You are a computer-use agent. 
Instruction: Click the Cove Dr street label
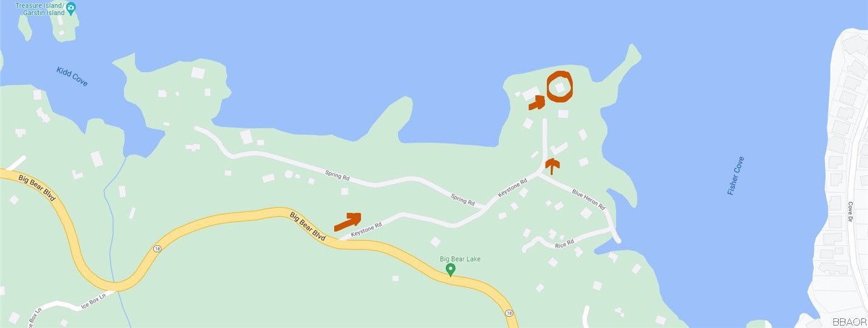tap(850, 212)
